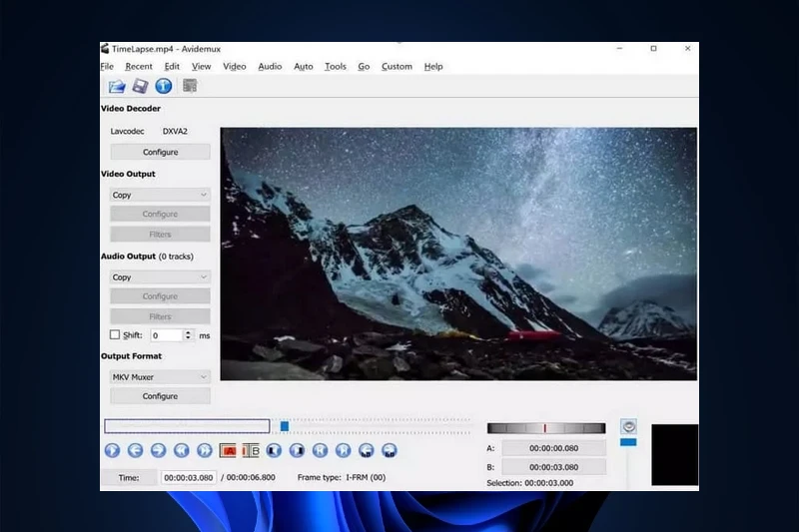Open the Go menu
The height and width of the screenshot is (532, 799).
point(364,66)
